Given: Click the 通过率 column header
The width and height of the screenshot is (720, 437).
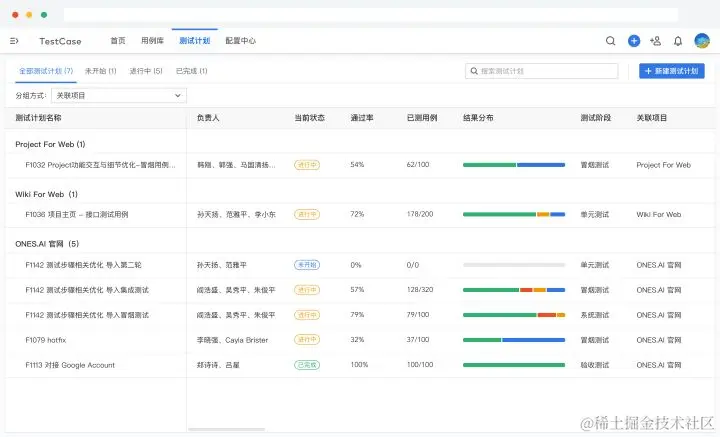Looking at the screenshot, I should (x=362, y=118).
